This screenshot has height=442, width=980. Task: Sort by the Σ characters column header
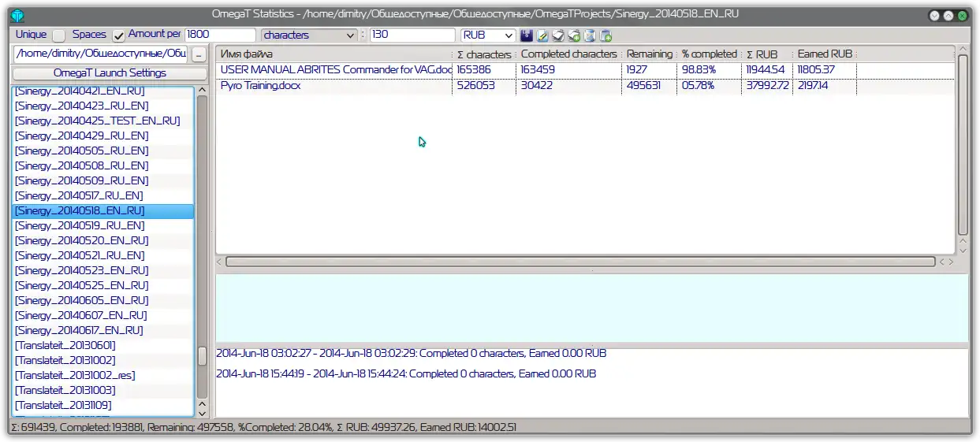484,54
